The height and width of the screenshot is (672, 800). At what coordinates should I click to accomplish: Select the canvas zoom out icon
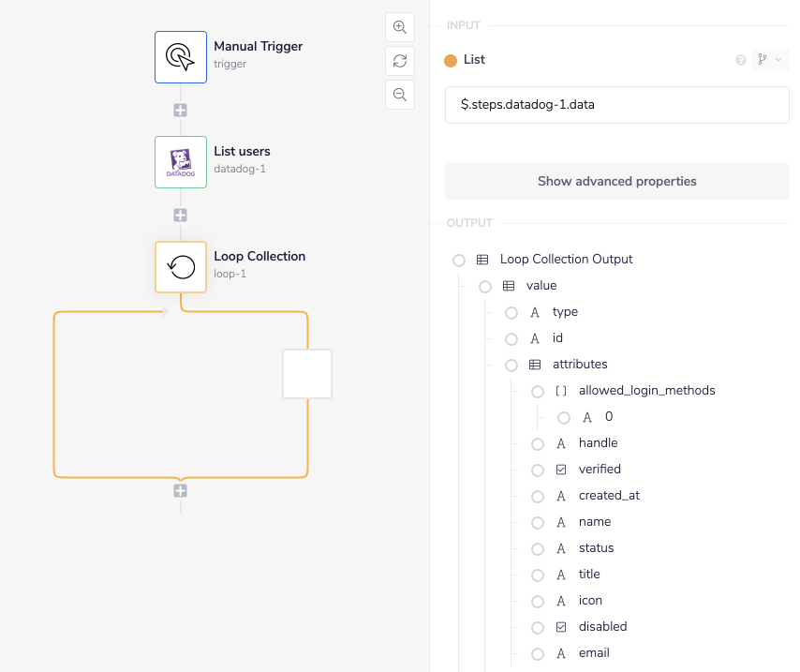pos(400,95)
